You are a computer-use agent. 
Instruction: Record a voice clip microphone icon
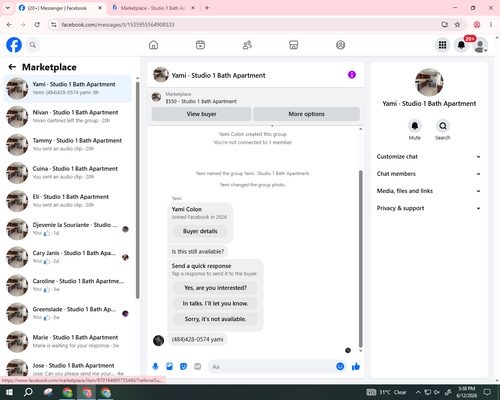[x=155, y=367]
